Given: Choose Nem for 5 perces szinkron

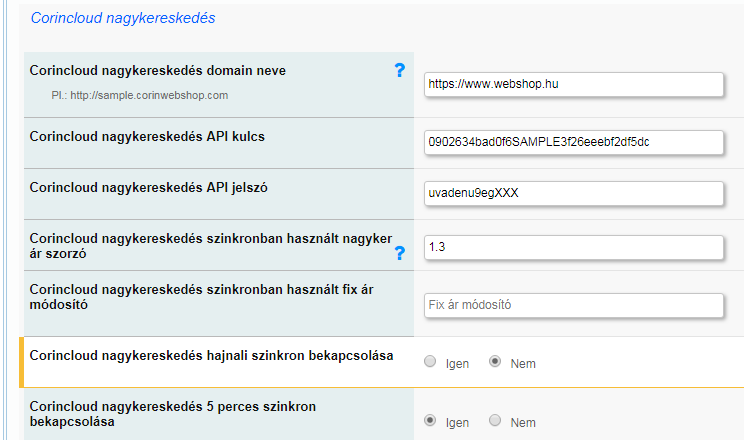Looking at the screenshot, I should [494, 421].
